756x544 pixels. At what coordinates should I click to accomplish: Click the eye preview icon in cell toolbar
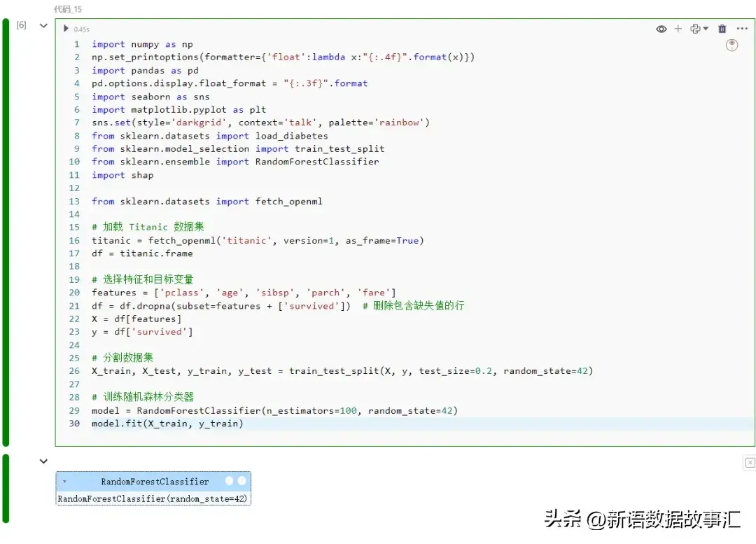coord(661,29)
